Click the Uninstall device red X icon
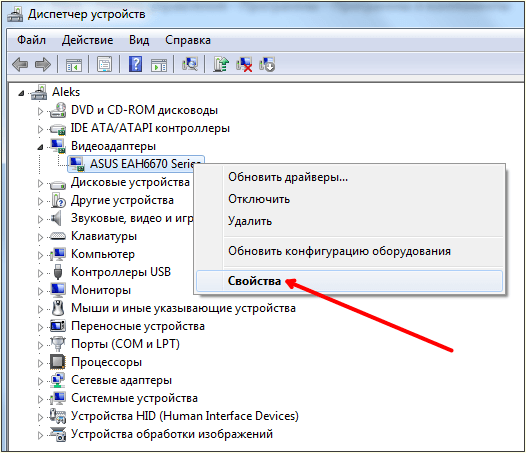This screenshot has width=526, height=453. [x=244, y=64]
